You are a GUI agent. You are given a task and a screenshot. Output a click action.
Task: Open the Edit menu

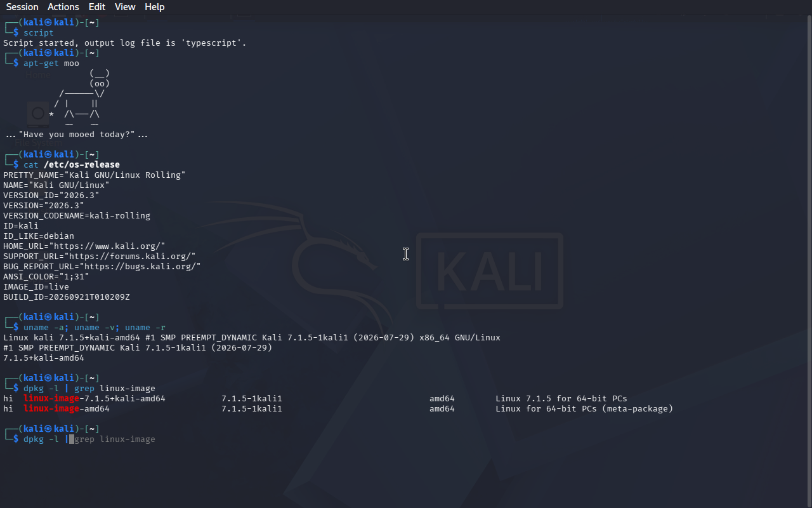(97, 7)
